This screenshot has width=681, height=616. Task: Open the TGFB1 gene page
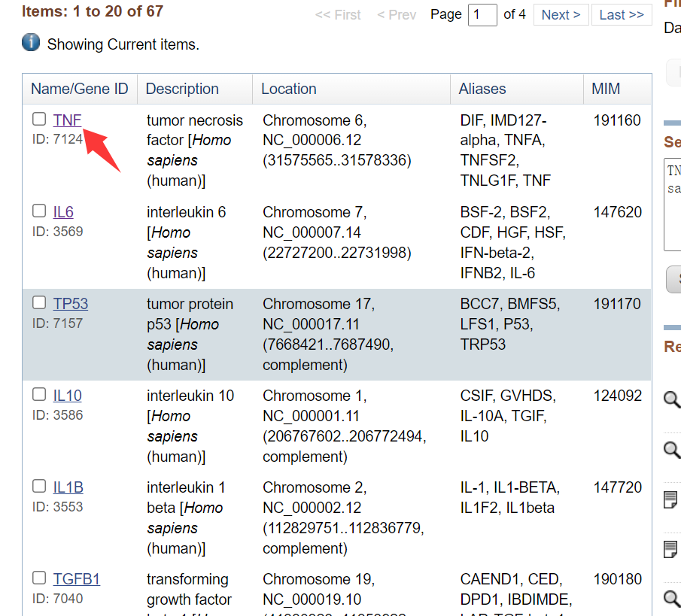tap(77, 579)
